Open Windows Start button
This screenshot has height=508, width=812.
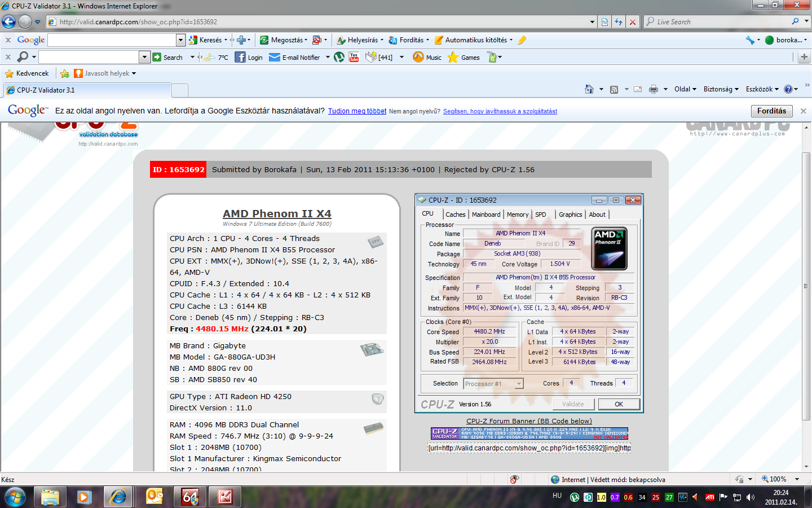pos(15,497)
